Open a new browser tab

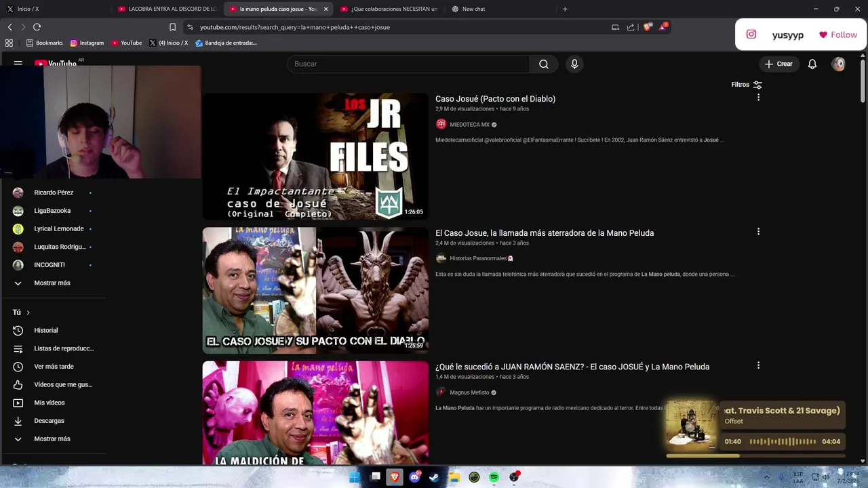tap(565, 9)
